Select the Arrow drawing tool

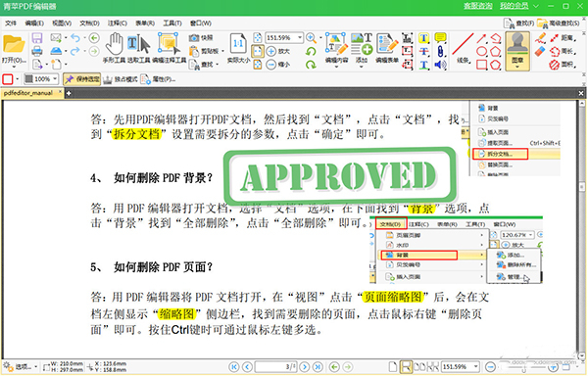click(482, 38)
